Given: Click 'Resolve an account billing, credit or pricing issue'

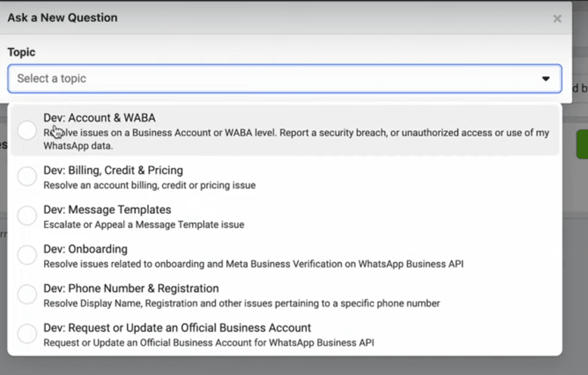Looking at the screenshot, I should coord(150,185).
